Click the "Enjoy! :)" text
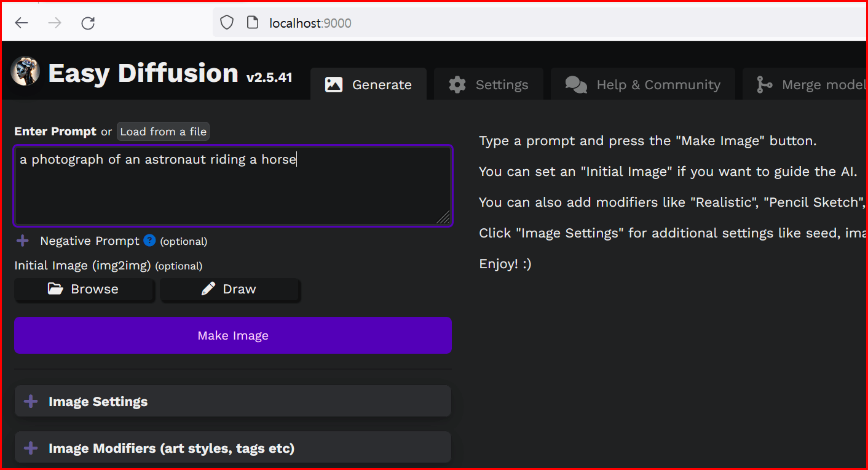This screenshot has height=470, width=868. pyautogui.click(x=505, y=264)
